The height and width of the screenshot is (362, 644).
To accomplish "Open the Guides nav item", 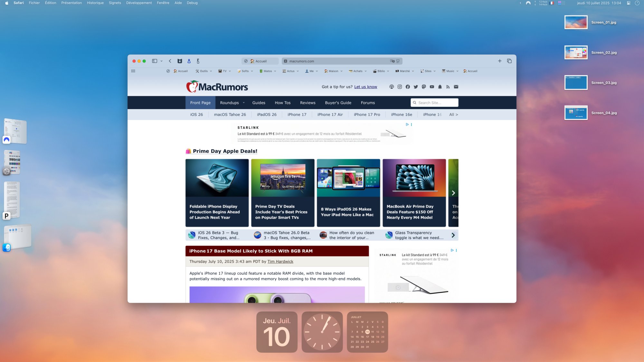I will 259,103.
